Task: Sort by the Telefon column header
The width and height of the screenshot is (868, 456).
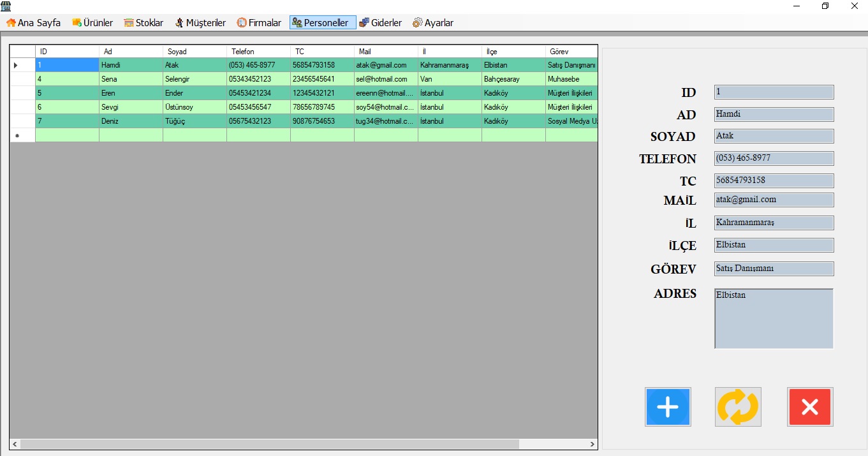Action: (258, 51)
